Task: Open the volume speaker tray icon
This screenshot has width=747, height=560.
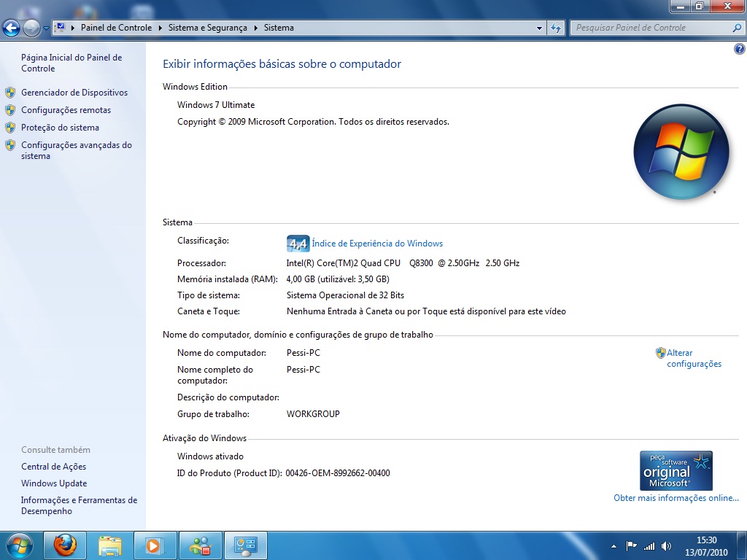Action: [667, 546]
